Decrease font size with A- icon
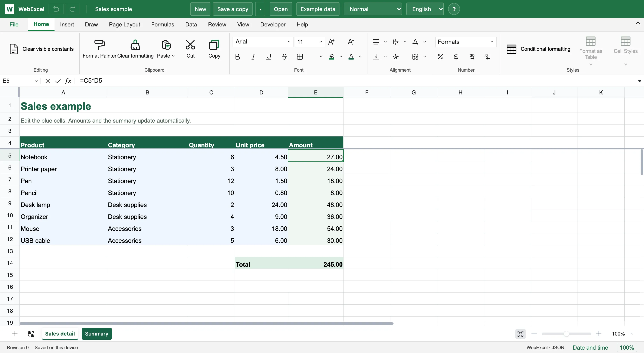The height and width of the screenshot is (353, 644). (351, 42)
